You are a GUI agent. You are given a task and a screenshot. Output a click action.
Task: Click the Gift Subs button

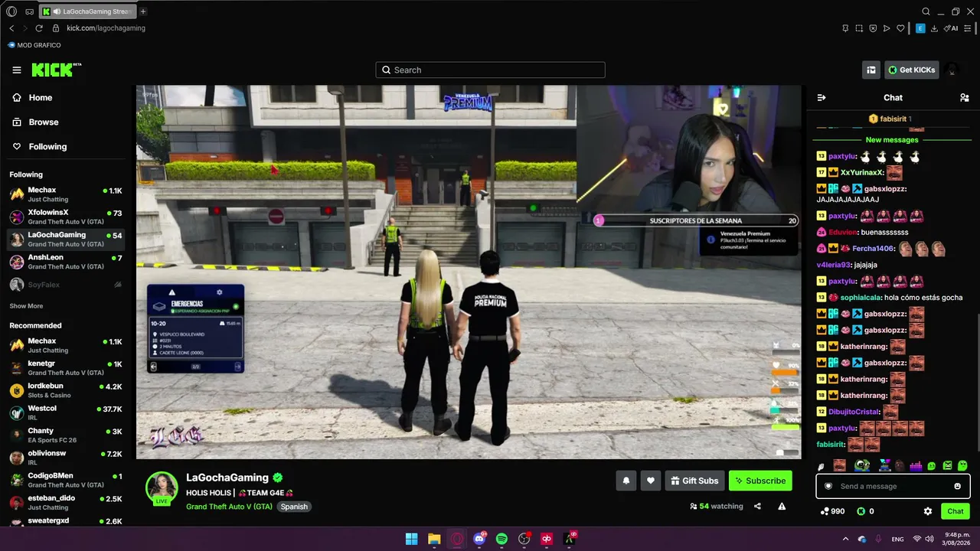click(x=694, y=481)
